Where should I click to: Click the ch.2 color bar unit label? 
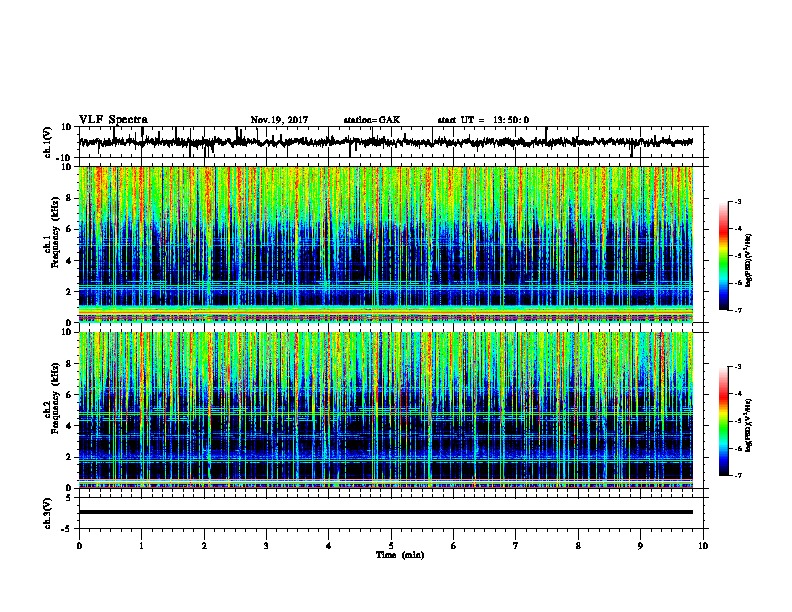[749, 426]
